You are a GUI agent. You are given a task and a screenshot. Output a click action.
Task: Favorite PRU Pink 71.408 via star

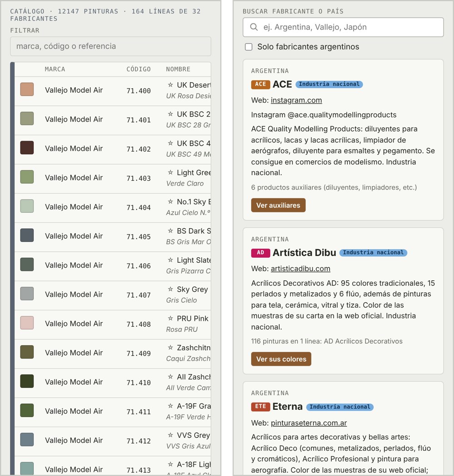click(x=170, y=318)
